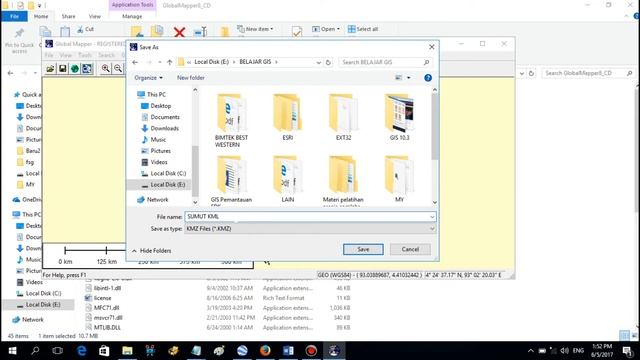Select Videos in Save As tree
This screenshot has height=360, width=640.
tap(159, 162)
